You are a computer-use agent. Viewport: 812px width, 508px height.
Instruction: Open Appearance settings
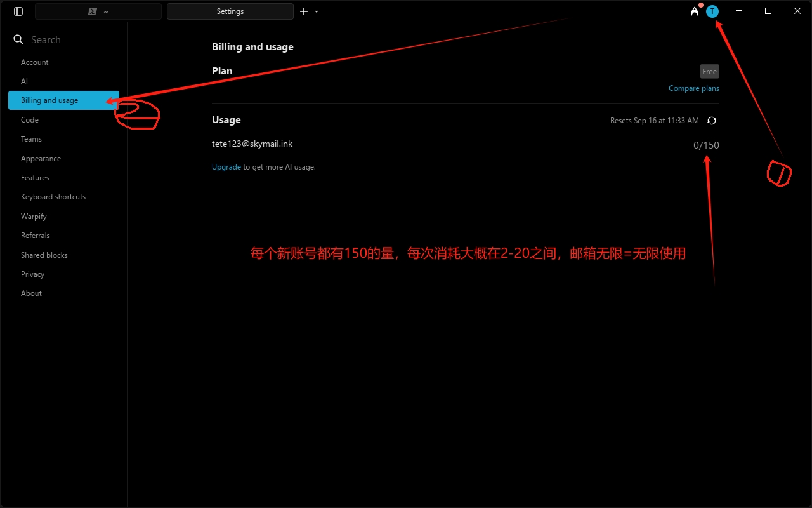point(41,159)
